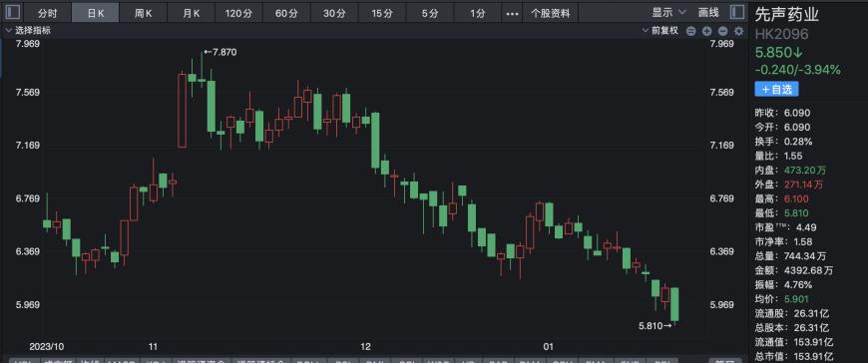Image resolution: width=868 pixels, height=363 pixels.
Task: Select the 120分 period tab
Action: [x=238, y=13]
